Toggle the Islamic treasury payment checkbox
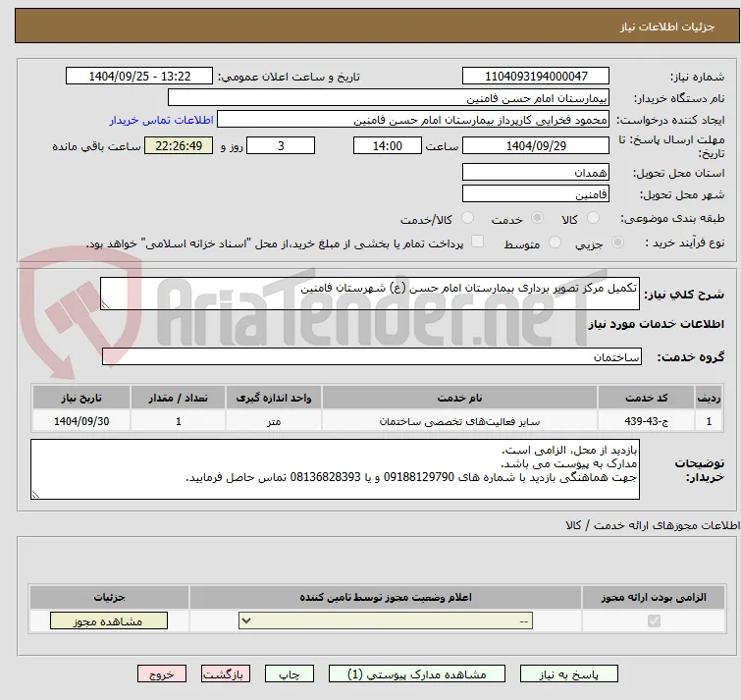This screenshot has height=700, width=741. [478, 242]
